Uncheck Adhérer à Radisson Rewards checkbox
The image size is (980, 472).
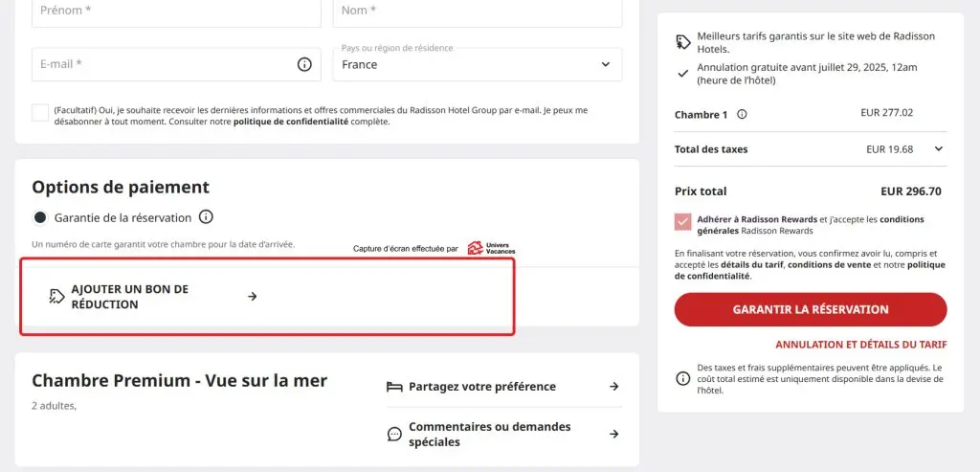(x=682, y=221)
